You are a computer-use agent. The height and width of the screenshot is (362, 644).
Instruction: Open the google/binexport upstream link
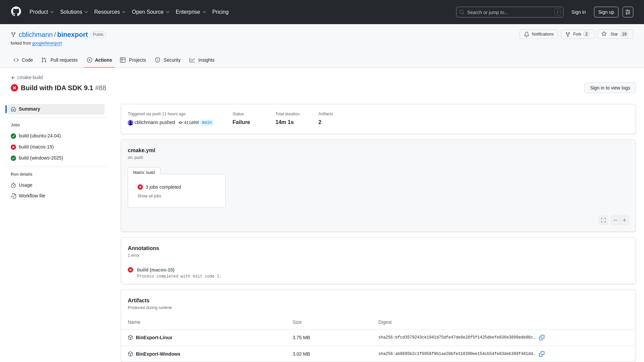pyautogui.click(x=47, y=43)
